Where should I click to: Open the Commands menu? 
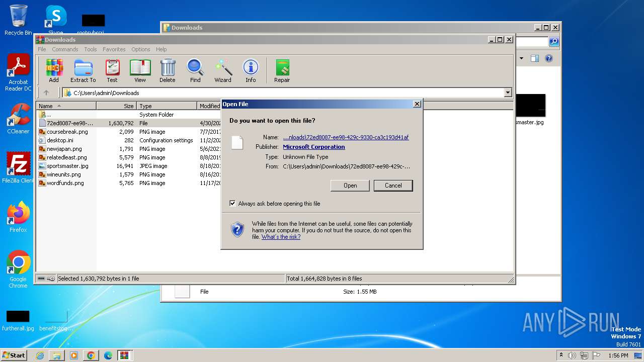click(65, 49)
